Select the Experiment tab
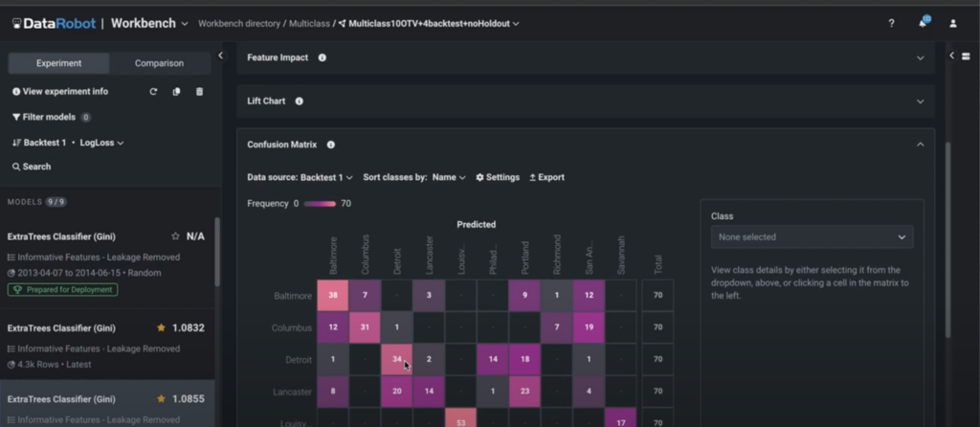 tap(58, 63)
